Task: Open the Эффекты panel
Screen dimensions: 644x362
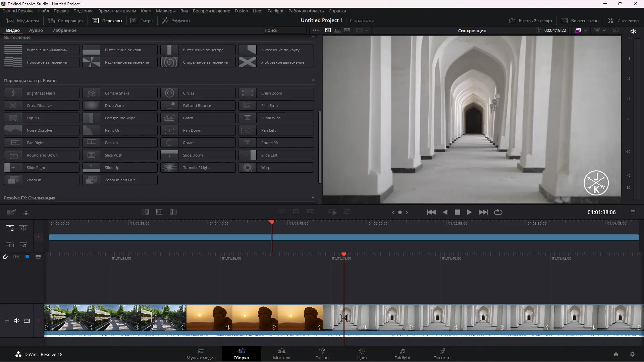Action: (x=176, y=20)
